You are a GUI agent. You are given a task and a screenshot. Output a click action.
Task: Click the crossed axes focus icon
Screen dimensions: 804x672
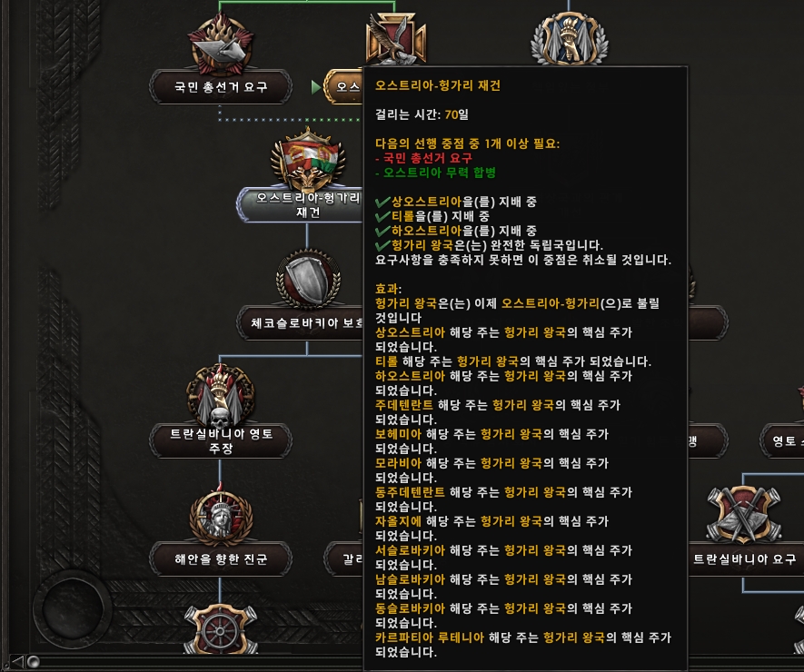pos(743,514)
